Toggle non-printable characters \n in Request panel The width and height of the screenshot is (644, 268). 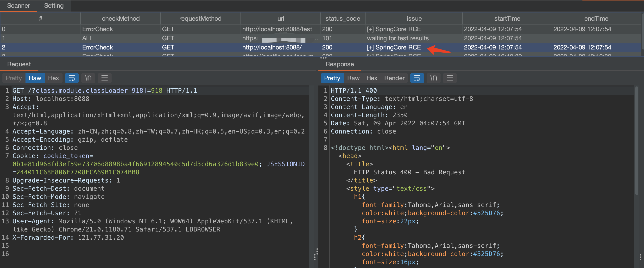pyautogui.click(x=88, y=78)
